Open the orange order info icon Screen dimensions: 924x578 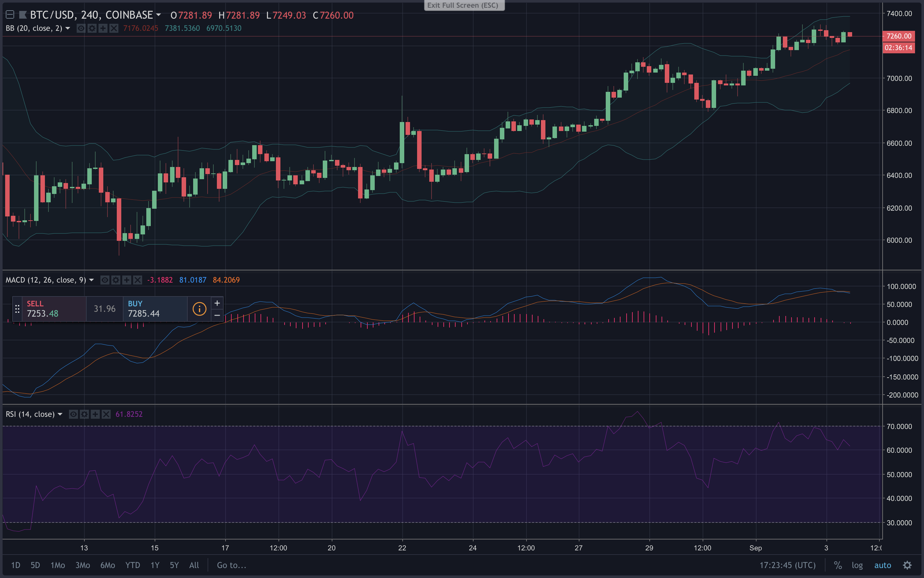(x=199, y=309)
